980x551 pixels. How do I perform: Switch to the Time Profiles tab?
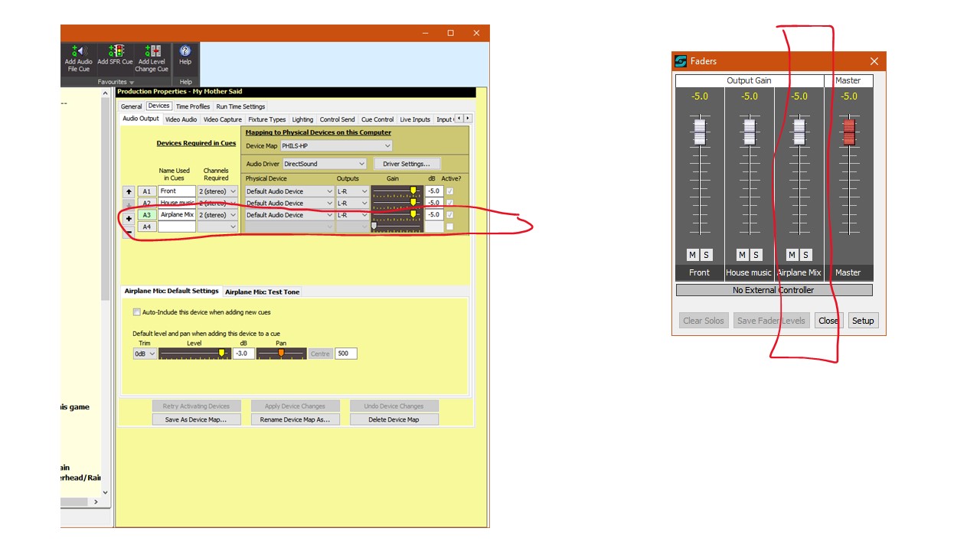point(192,106)
